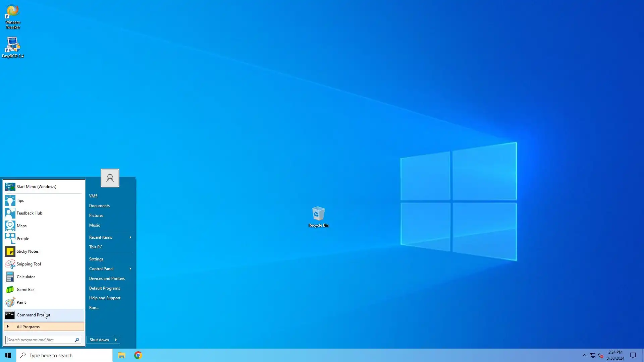Click the Shut down button
Screen dimensions: 644x362
tap(99, 340)
